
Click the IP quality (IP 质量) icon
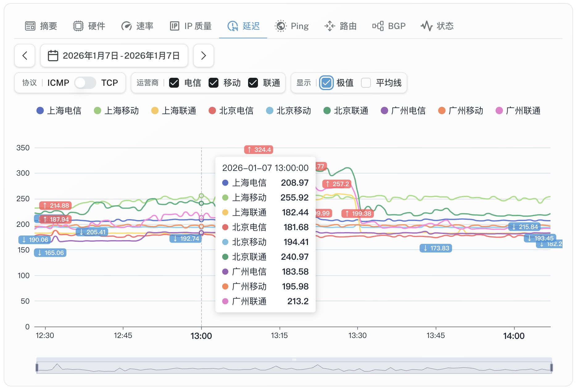[175, 26]
